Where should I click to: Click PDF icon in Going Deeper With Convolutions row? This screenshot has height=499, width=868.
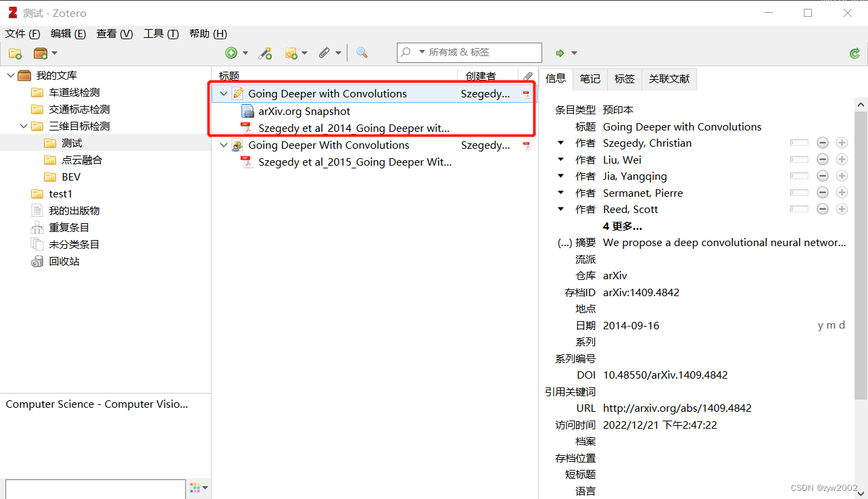[x=527, y=145]
